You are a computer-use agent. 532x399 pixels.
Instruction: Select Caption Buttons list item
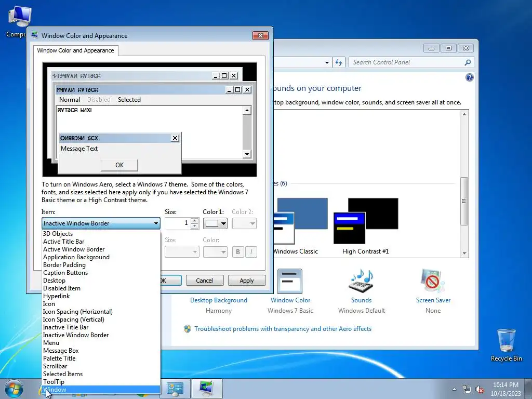click(x=101, y=272)
